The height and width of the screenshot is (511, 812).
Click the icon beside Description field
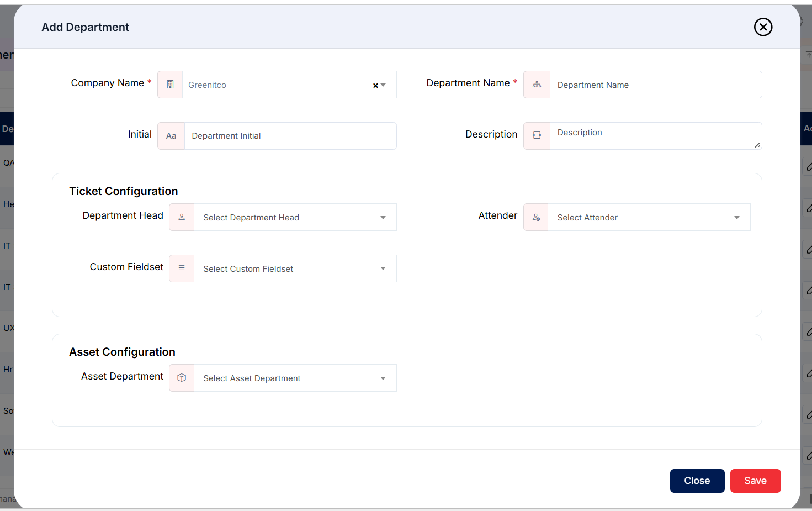pos(537,136)
